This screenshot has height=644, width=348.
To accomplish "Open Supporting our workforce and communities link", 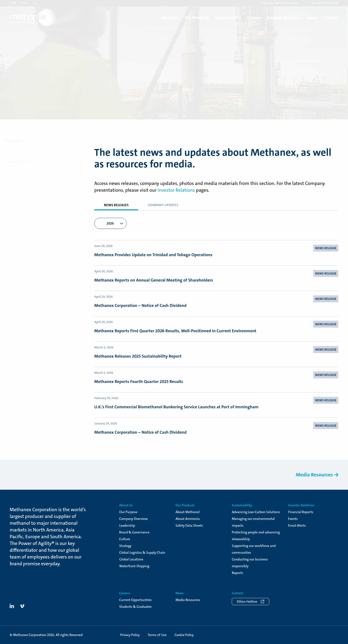I will coord(254,549).
